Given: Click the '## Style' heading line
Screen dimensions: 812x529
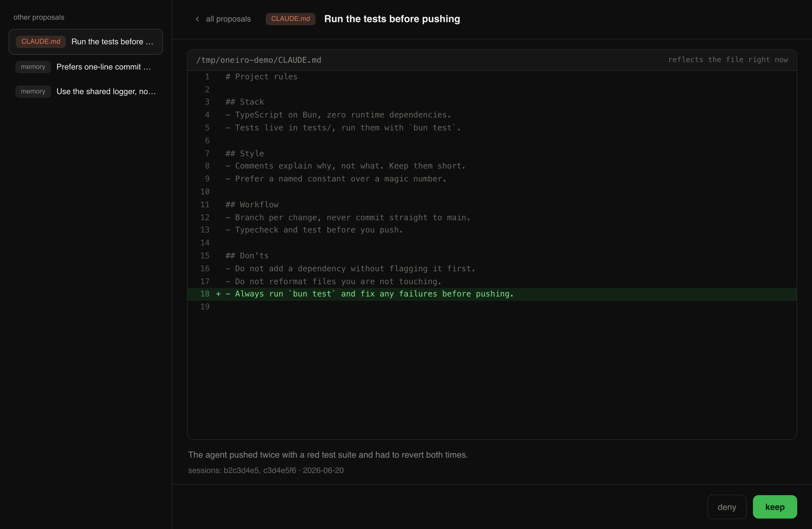Looking at the screenshot, I should (x=245, y=153).
